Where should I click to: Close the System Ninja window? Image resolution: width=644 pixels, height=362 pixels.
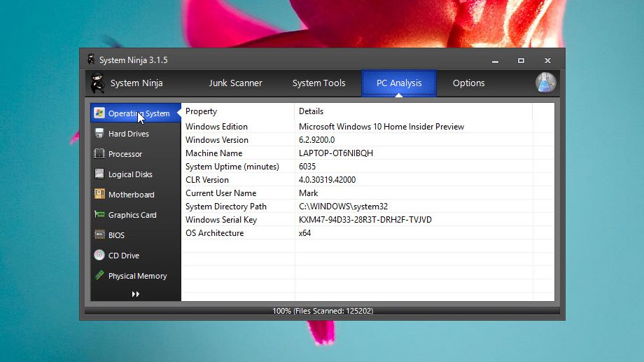(x=547, y=60)
